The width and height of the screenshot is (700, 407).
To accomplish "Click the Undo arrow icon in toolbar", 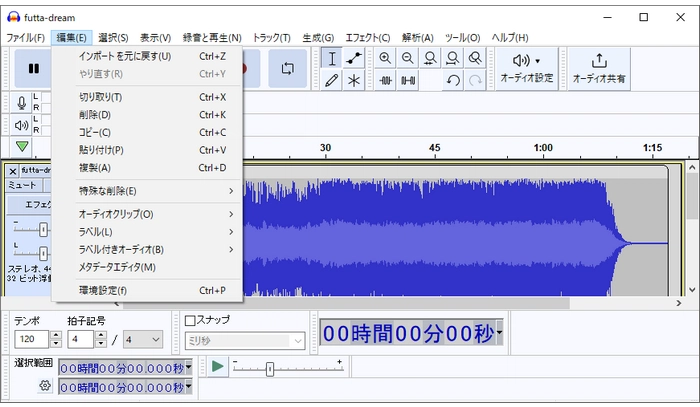I will pos(453,81).
